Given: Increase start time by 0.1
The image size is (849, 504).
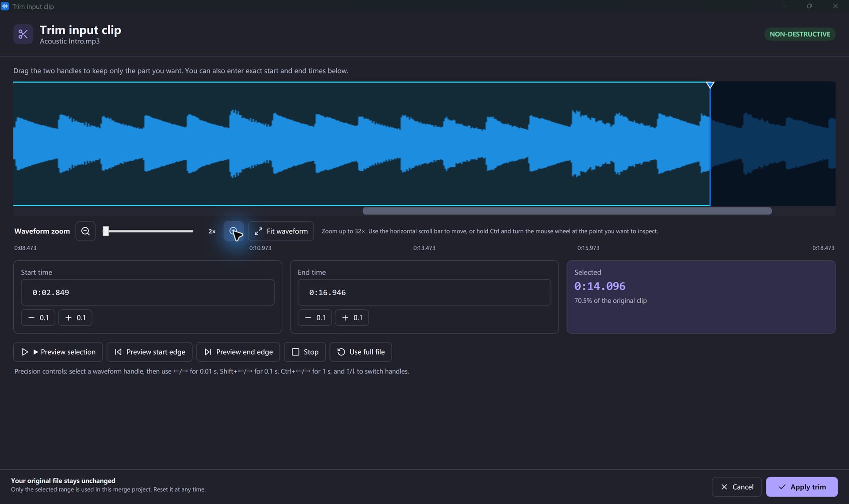Looking at the screenshot, I should pos(75,317).
